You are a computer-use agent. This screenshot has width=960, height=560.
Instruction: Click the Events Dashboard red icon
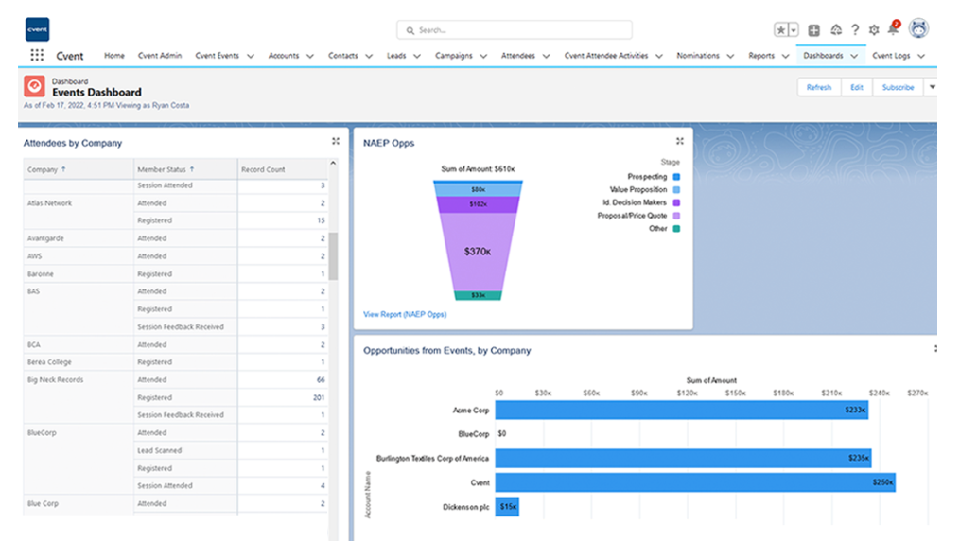pyautogui.click(x=34, y=86)
